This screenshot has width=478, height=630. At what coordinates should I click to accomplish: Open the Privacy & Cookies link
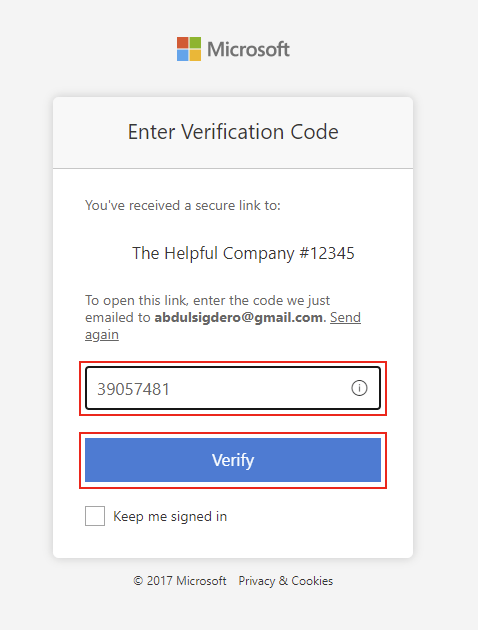[286, 581]
